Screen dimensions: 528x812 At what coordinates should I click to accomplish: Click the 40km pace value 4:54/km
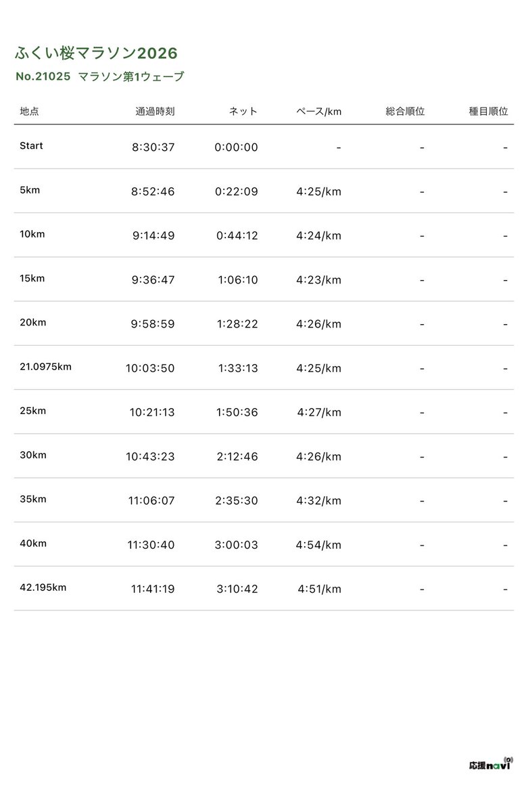pos(319,545)
